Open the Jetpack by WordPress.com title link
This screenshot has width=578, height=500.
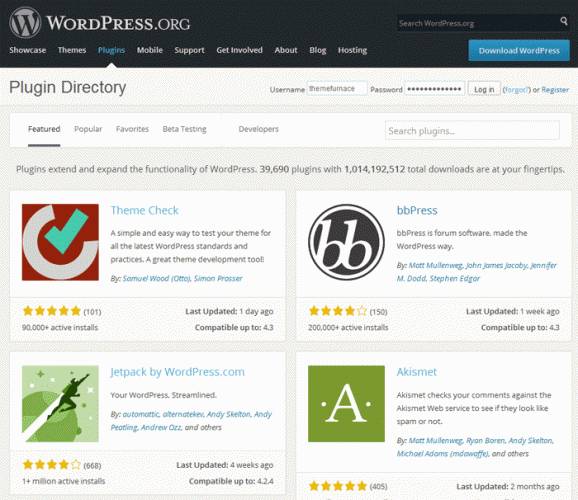(x=177, y=372)
